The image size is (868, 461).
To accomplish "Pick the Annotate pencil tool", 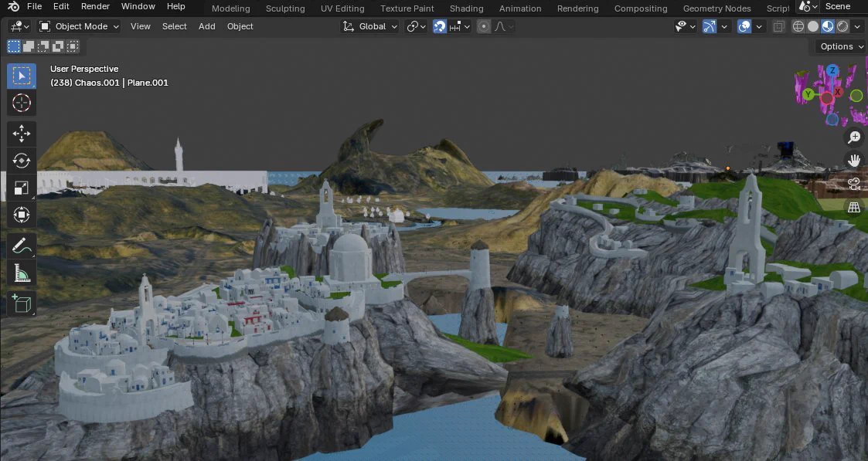I will [22, 246].
